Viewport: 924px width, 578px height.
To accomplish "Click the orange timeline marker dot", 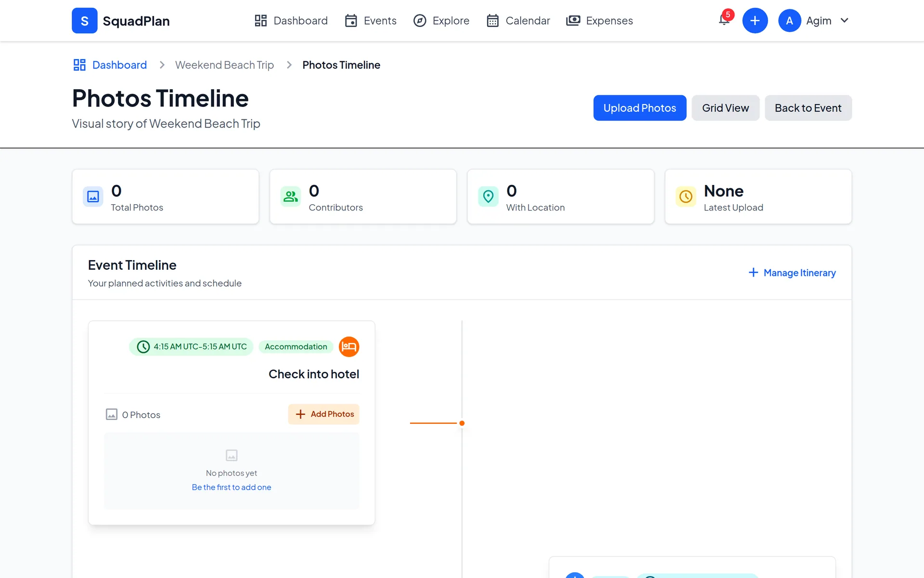I will [462, 423].
